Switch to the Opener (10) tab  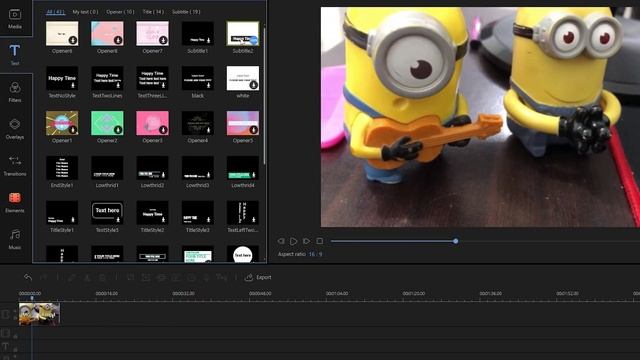click(120, 12)
